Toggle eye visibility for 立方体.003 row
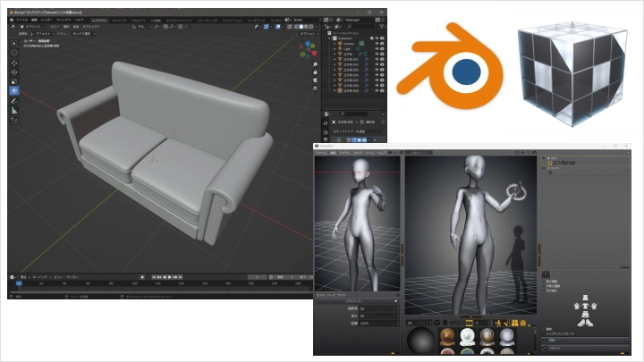This screenshot has width=644, height=362. point(377,70)
